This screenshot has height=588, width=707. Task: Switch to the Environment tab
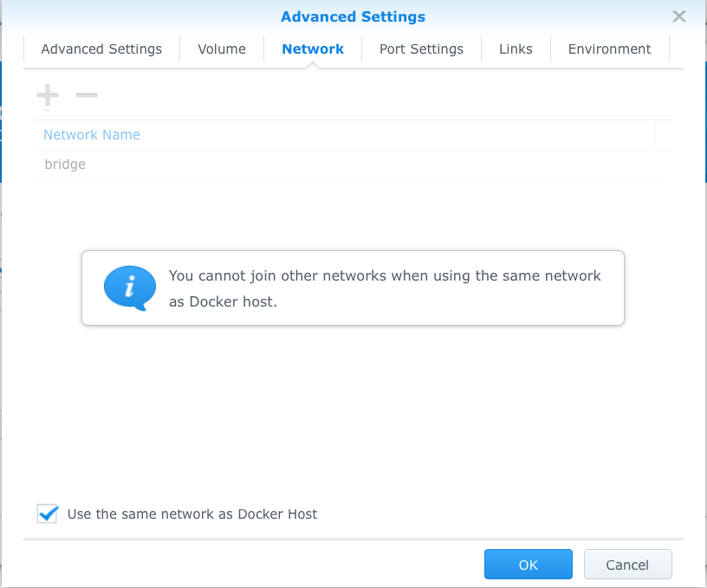609,48
